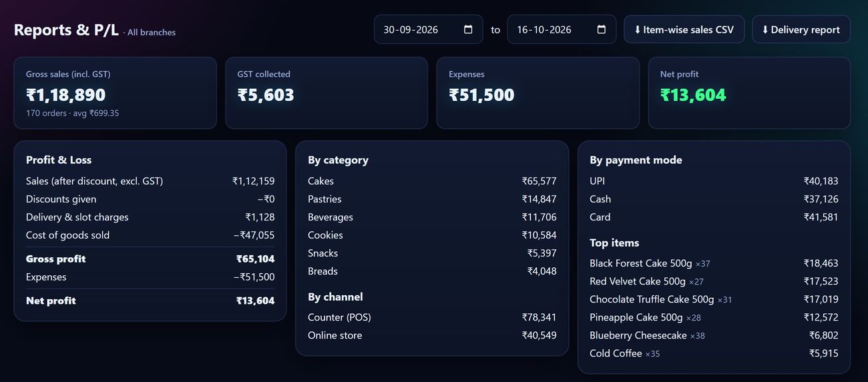
Task: Click Cakes category amount ₹65,577
Action: (x=539, y=181)
